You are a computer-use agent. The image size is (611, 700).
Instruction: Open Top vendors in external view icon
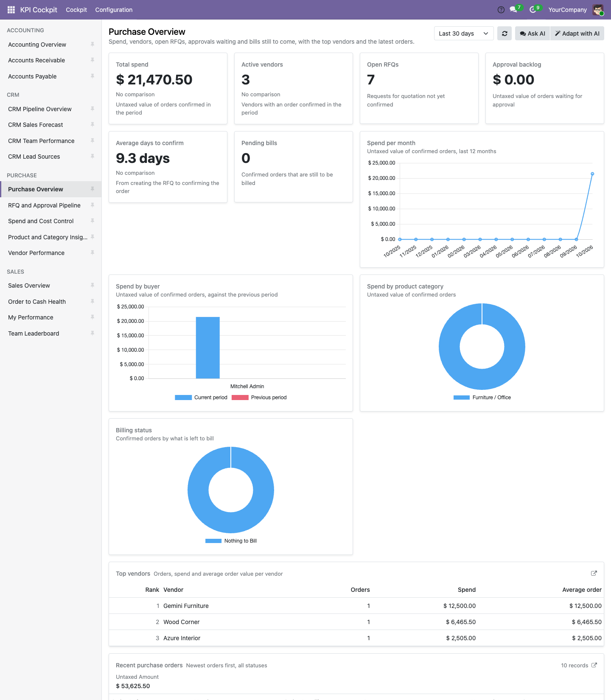594,573
